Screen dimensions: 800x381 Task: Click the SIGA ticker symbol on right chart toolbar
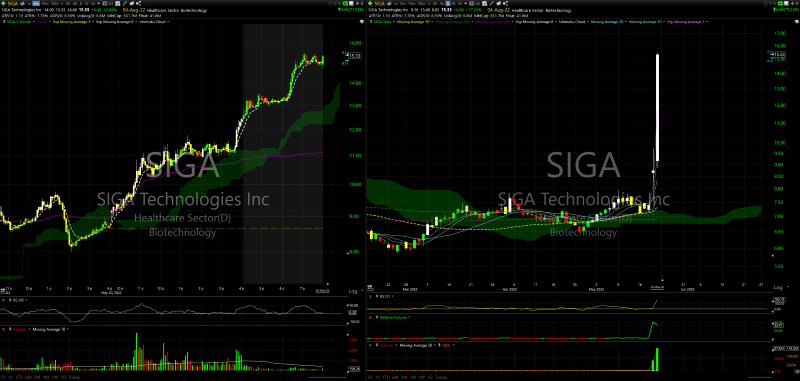(x=380, y=4)
